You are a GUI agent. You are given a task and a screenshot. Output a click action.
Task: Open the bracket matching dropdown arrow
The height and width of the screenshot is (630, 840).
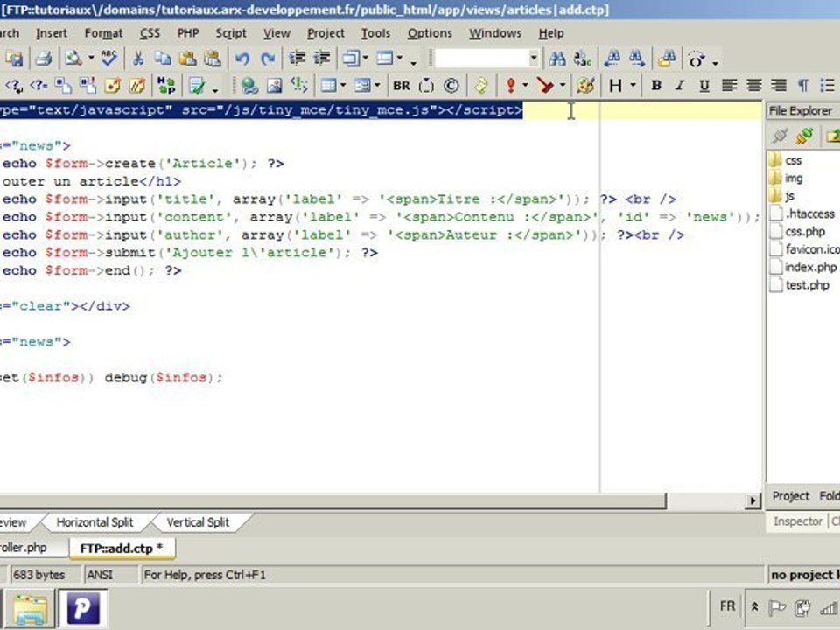715,62
